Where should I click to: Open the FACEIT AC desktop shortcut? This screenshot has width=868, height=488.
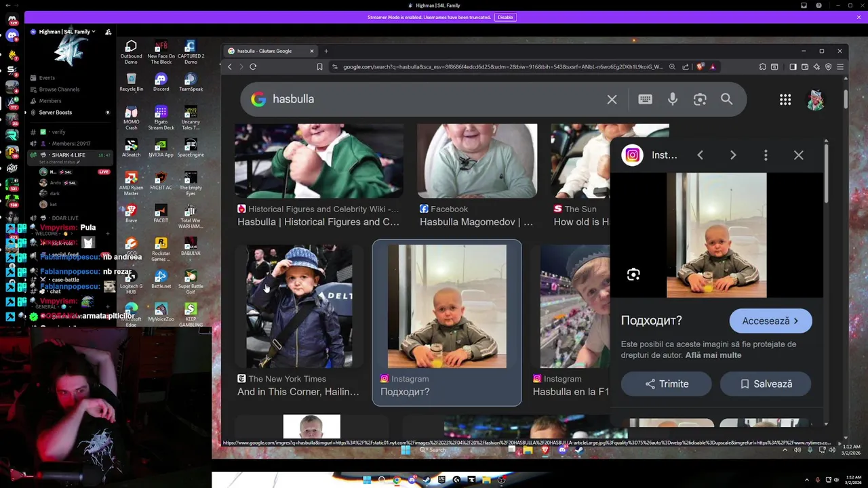[161, 181]
